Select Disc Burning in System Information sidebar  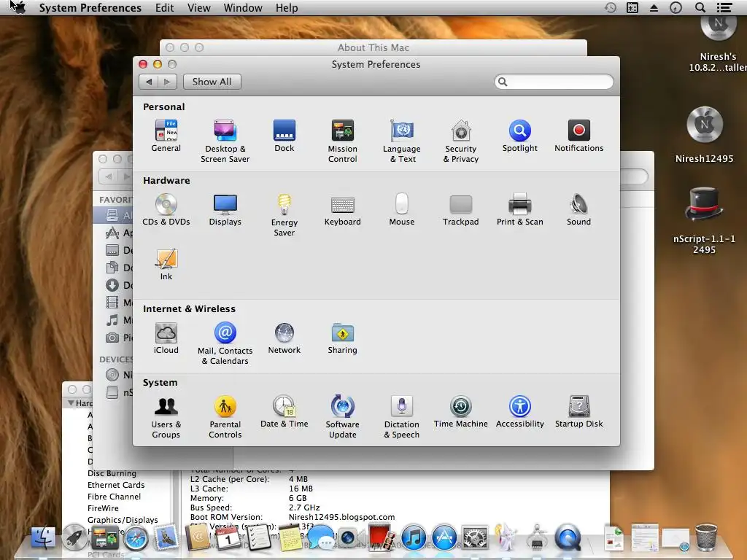coord(112,472)
